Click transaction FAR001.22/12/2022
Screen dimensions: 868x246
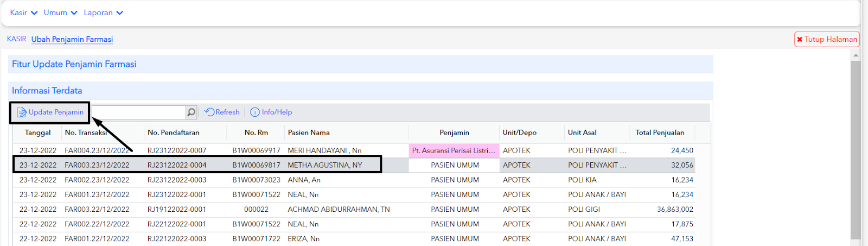click(97, 238)
